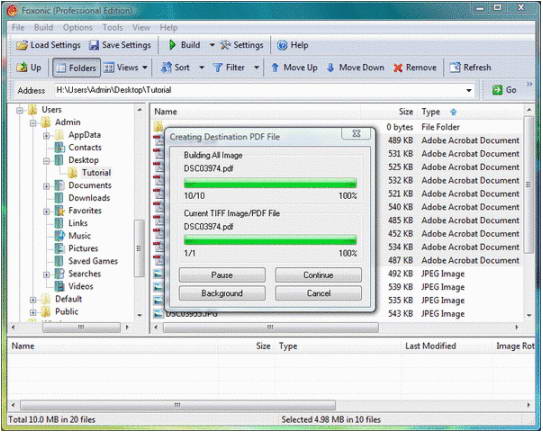The height and width of the screenshot is (433, 543).
Task: Click the Move Down toolbar button
Action: click(x=356, y=67)
